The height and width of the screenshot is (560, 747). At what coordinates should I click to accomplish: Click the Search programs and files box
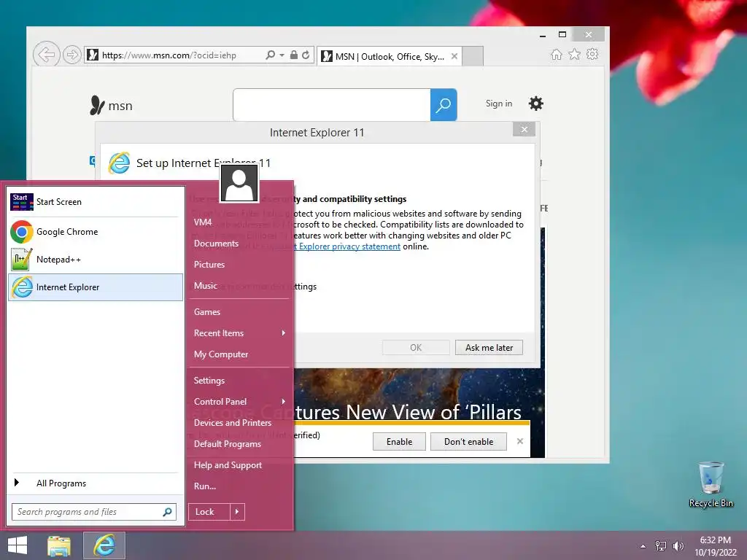[94, 512]
